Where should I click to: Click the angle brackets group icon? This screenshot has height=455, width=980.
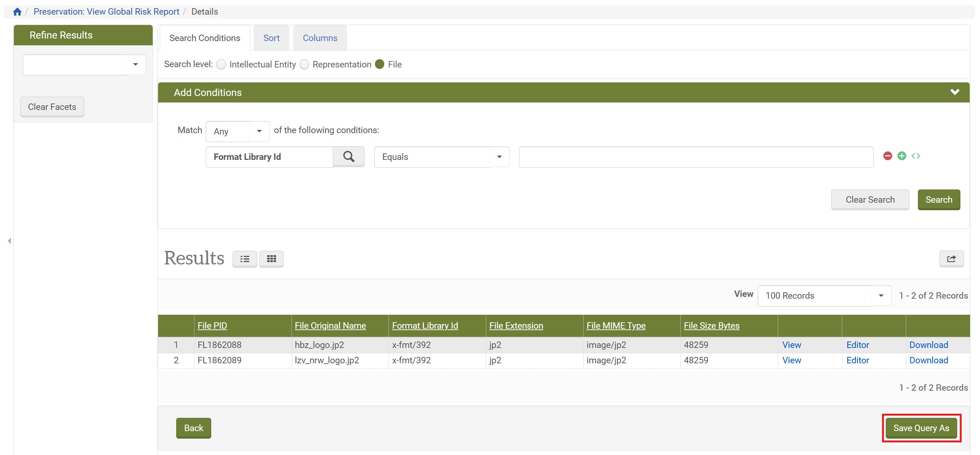tap(916, 156)
